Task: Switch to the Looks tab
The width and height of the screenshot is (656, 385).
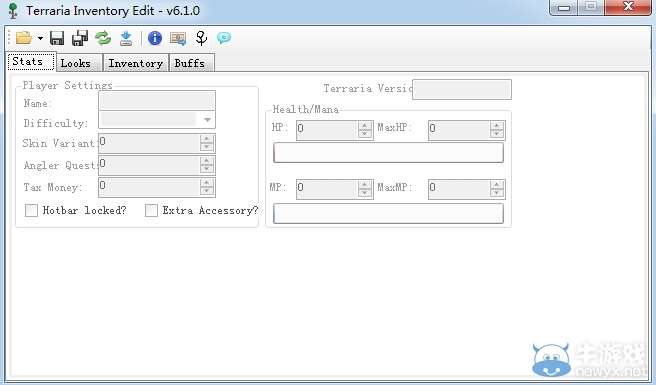Action: 79,63
